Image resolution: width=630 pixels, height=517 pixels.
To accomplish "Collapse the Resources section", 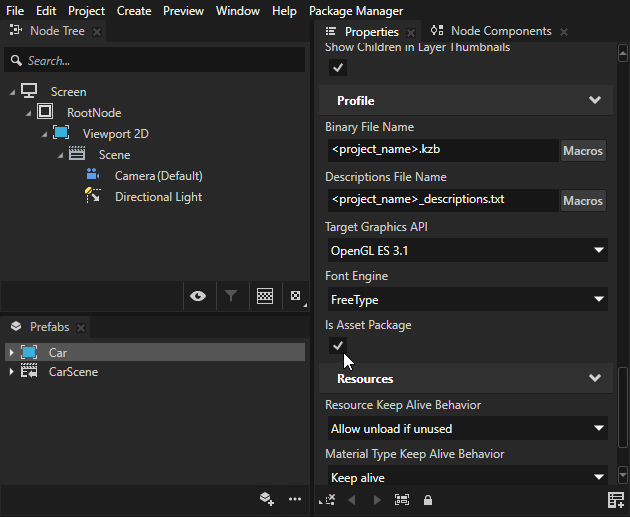I will click(595, 378).
